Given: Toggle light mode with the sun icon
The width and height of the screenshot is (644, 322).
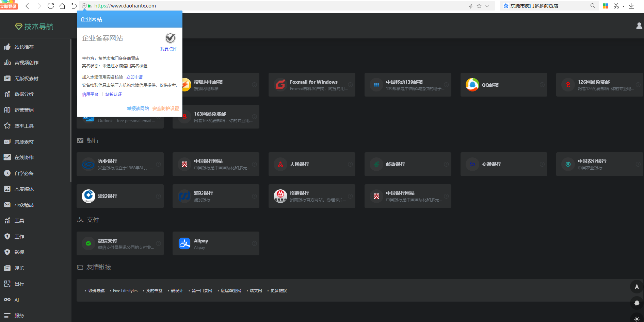Looking at the screenshot, I should [637, 319].
